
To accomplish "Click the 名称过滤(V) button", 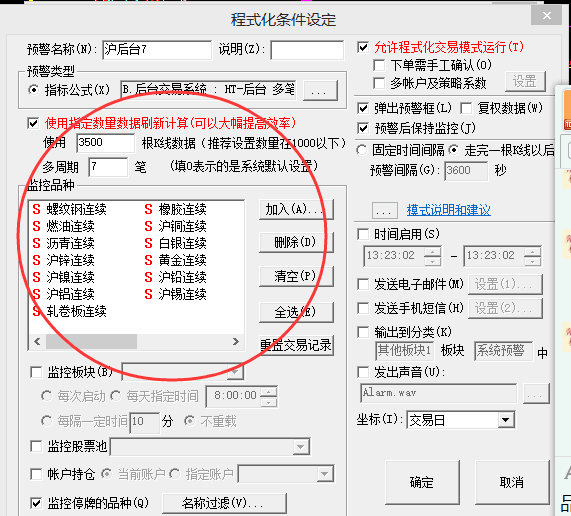I will (224, 503).
